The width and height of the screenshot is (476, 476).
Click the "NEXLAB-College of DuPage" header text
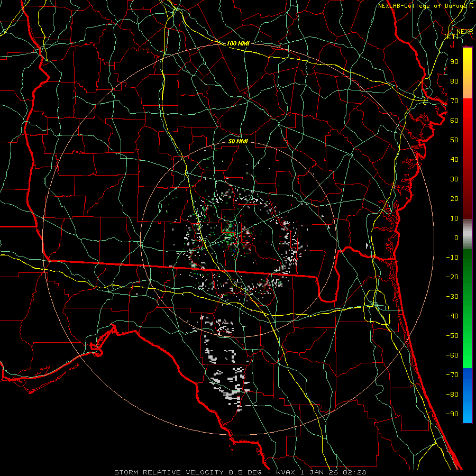click(x=423, y=6)
